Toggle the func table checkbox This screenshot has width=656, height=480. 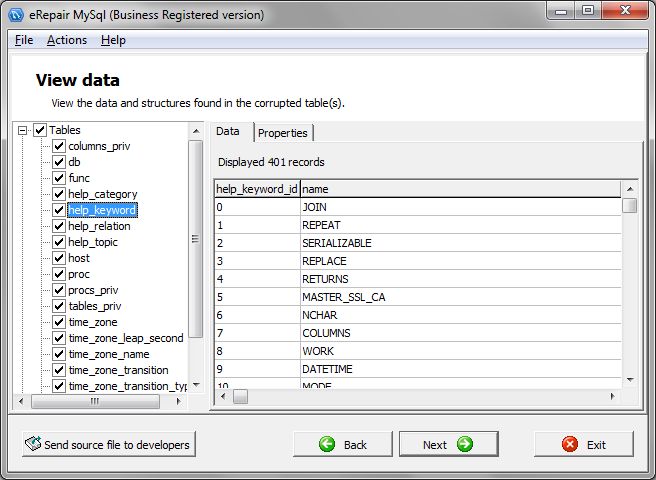(59, 178)
